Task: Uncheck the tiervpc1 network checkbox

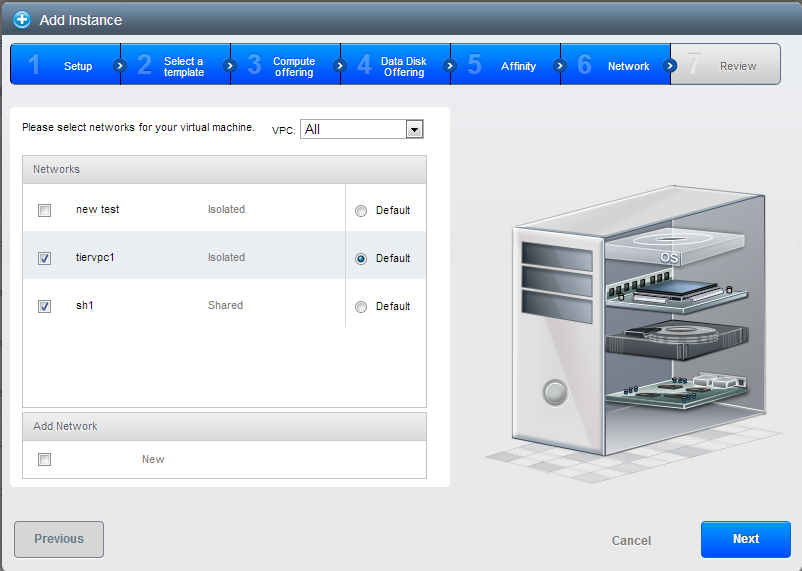Action: [44, 258]
